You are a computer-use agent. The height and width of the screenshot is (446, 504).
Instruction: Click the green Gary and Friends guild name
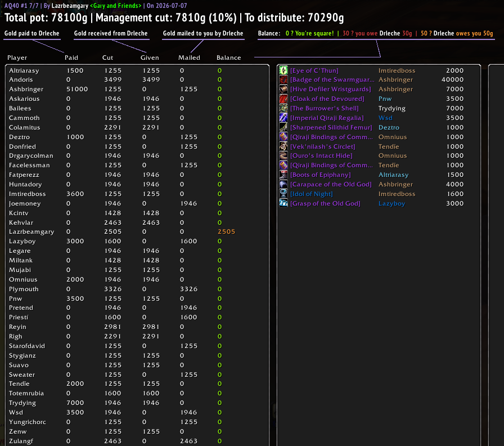(115, 6)
